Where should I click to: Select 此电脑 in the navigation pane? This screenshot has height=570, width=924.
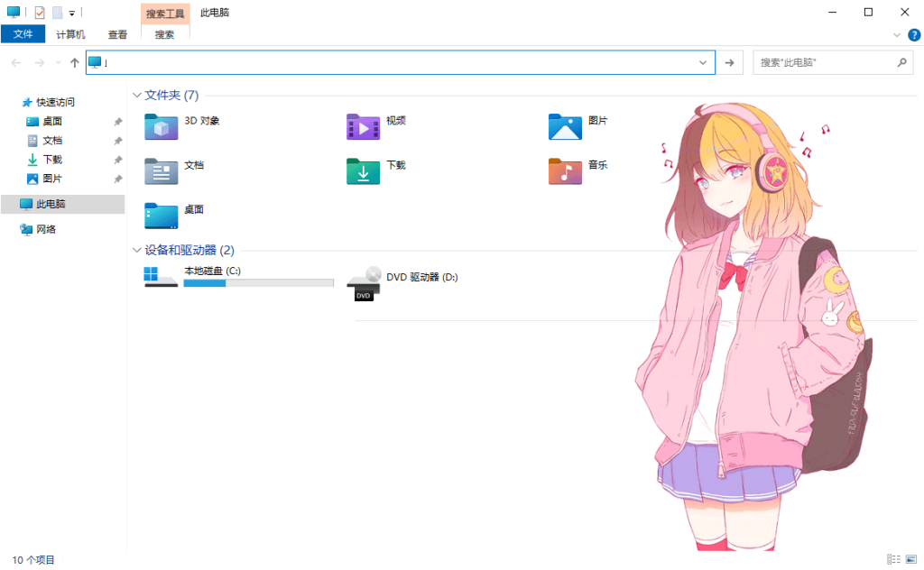(62, 204)
